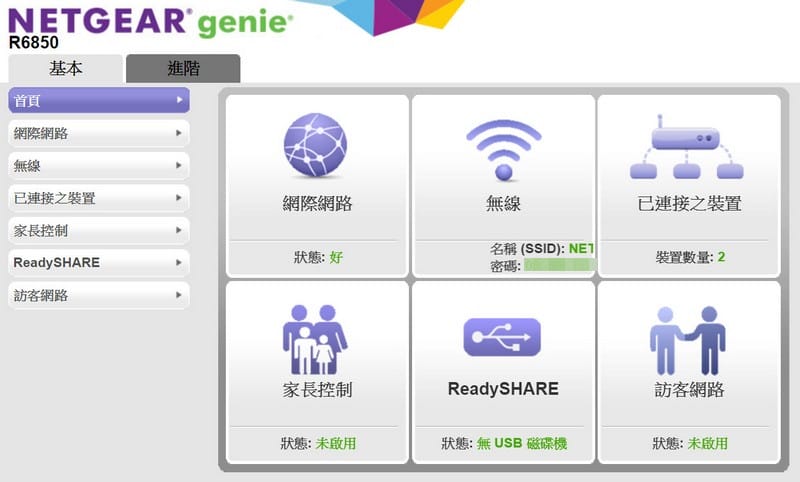Image resolution: width=800 pixels, height=482 pixels.
Task: Click the Internet globe icon
Action: [x=315, y=145]
